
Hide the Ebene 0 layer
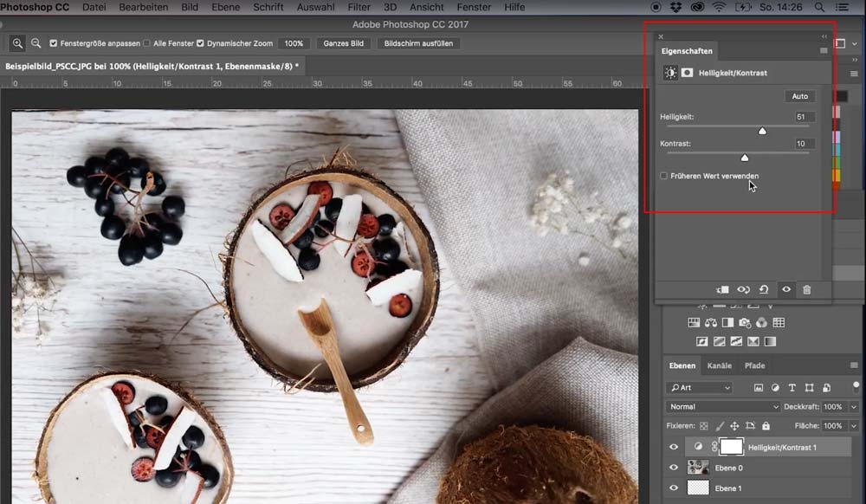tap(674, 468)
